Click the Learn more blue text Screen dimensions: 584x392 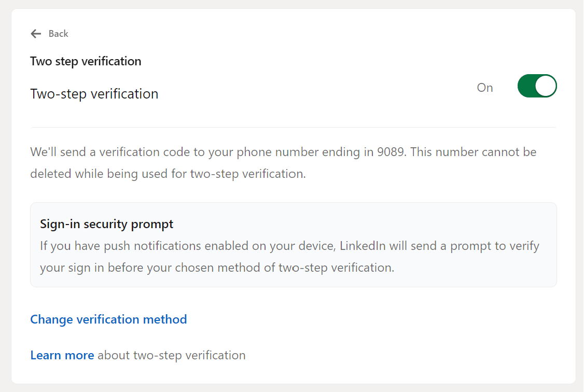pos(62,355)
